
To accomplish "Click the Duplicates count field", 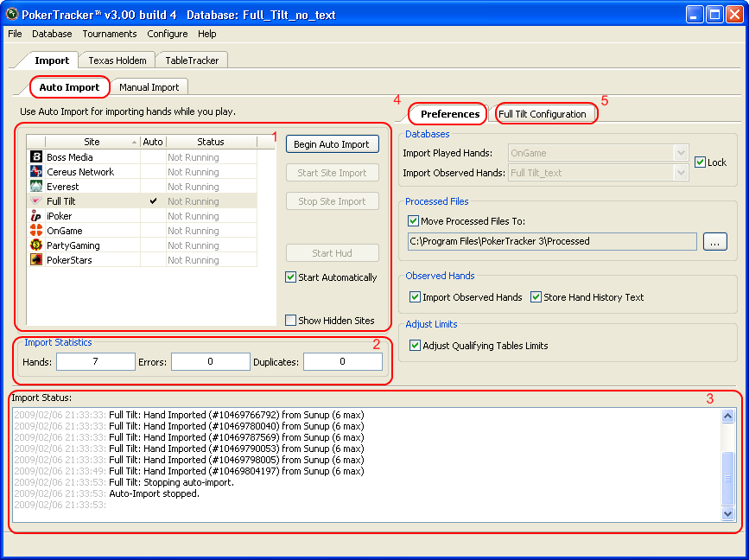I will pyautogui.click(x=342, y=362).
